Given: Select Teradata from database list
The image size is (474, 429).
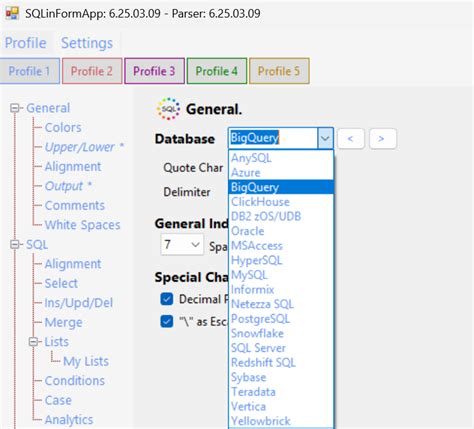Looking at the screenshot, I should (x=281, y=392).
